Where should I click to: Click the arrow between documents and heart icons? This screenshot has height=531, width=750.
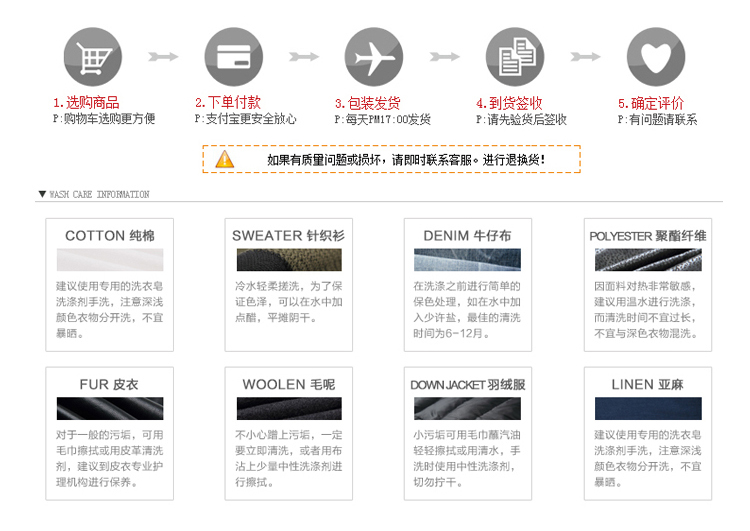click(585, 57)
